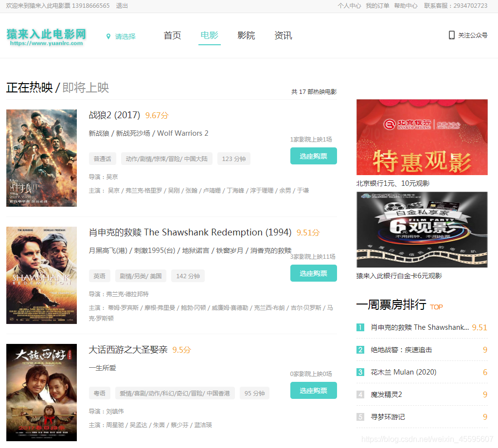
Task: Buy tickets for 大话西游之大圣娶亲 via 选座购票
Action: (x=314, y=391)
